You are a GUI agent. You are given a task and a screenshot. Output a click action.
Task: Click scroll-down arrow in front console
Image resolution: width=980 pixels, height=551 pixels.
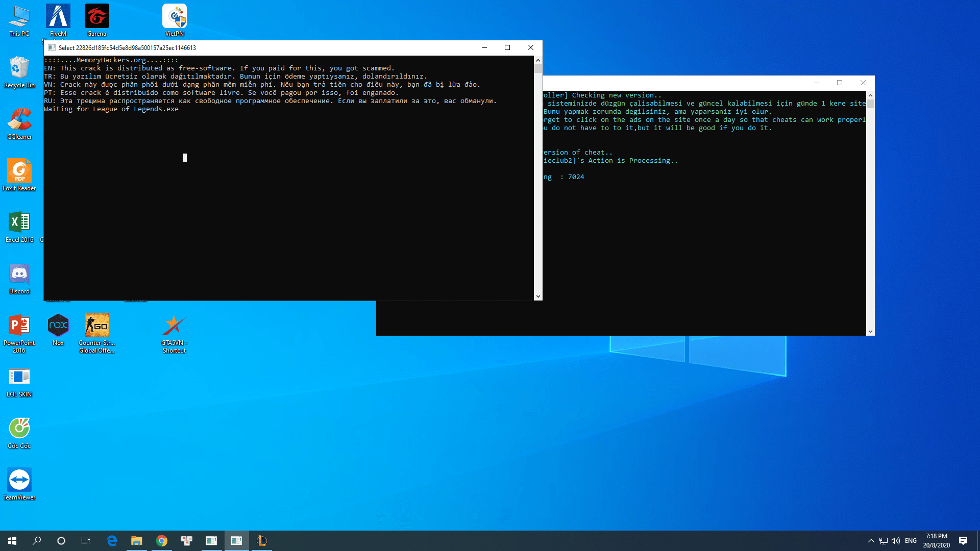[x=538, y=296]
